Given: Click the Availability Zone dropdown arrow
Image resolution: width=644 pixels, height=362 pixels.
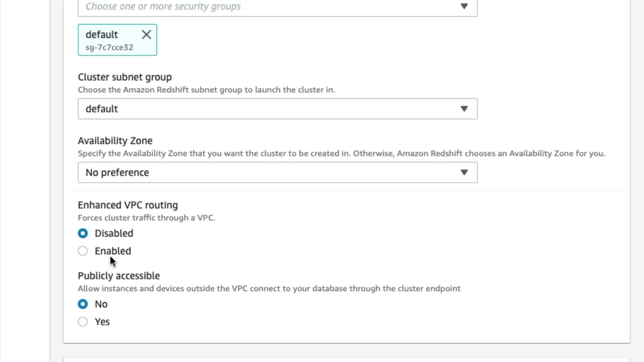Looking at the screenshot, I should pyautogui.click(x=464, y=172).
